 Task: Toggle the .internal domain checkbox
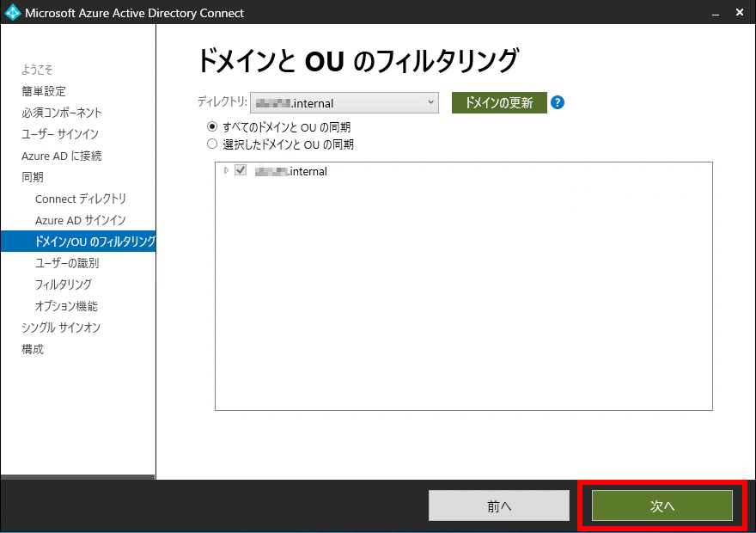pos(241,170)
